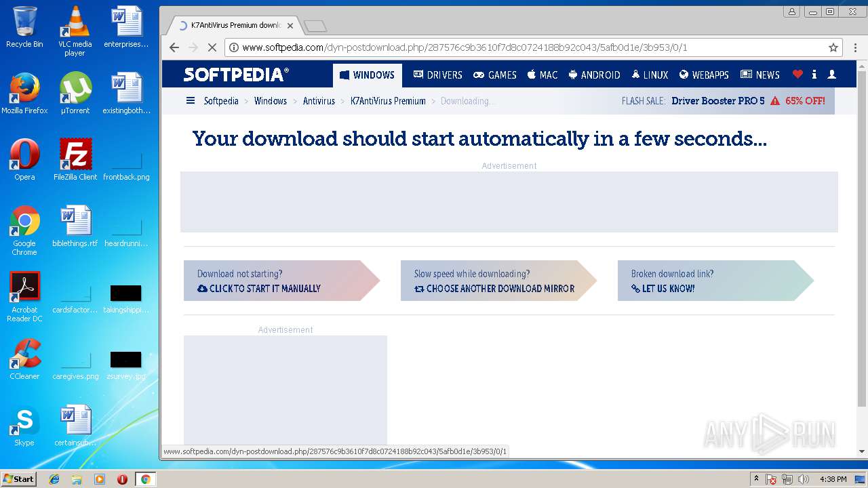
Task: Open Opera browser shortcut
Action: [24, 159]
